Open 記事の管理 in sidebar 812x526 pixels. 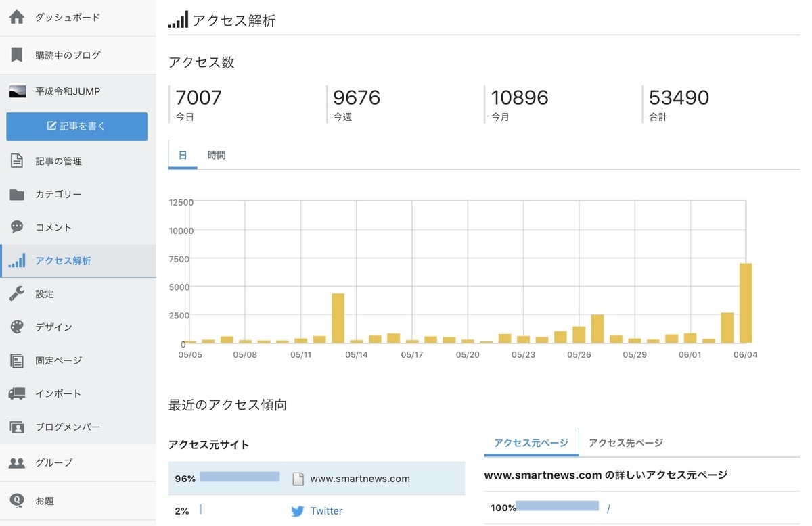point(59,161)
